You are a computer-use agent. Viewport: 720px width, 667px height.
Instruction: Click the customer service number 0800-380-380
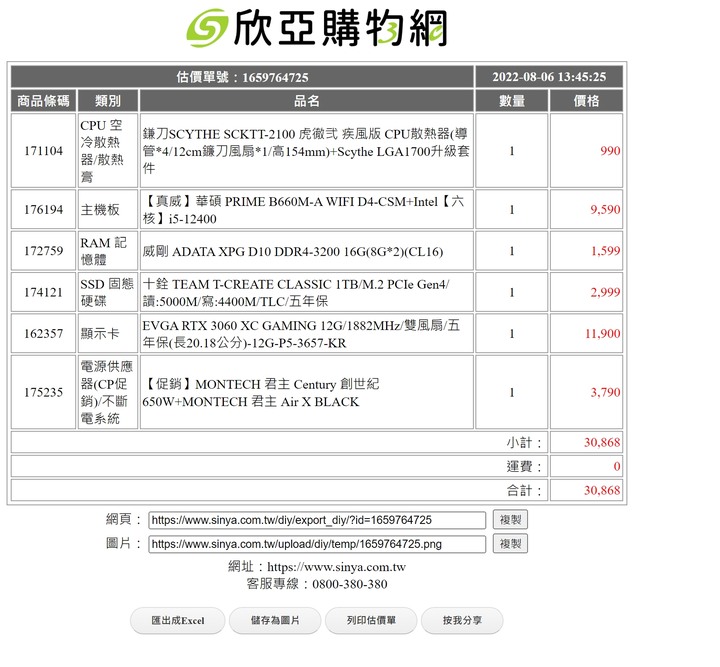(x=349, y=584)
